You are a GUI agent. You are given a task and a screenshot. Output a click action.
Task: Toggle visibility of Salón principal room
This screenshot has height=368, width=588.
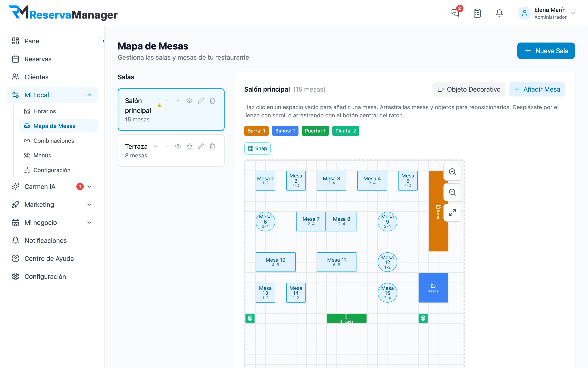[x=189, y=101]
